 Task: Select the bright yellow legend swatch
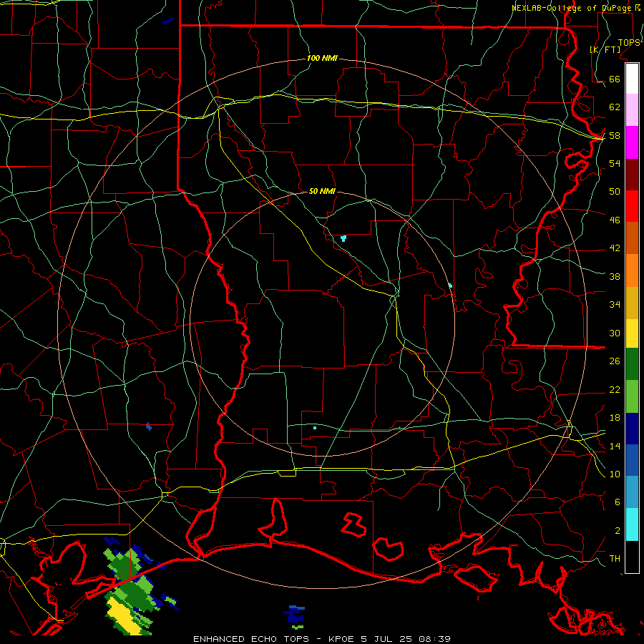pyautogui.click(x=632, y=333)
